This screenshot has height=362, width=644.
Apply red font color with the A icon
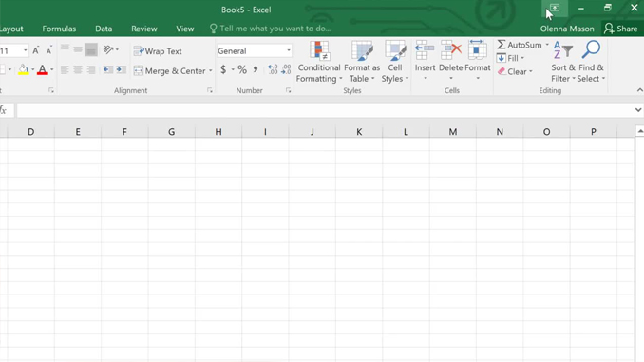pos(43,70)
